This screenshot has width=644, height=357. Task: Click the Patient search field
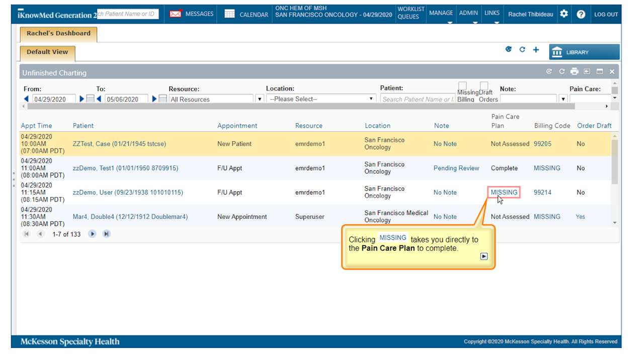(417, 99)
